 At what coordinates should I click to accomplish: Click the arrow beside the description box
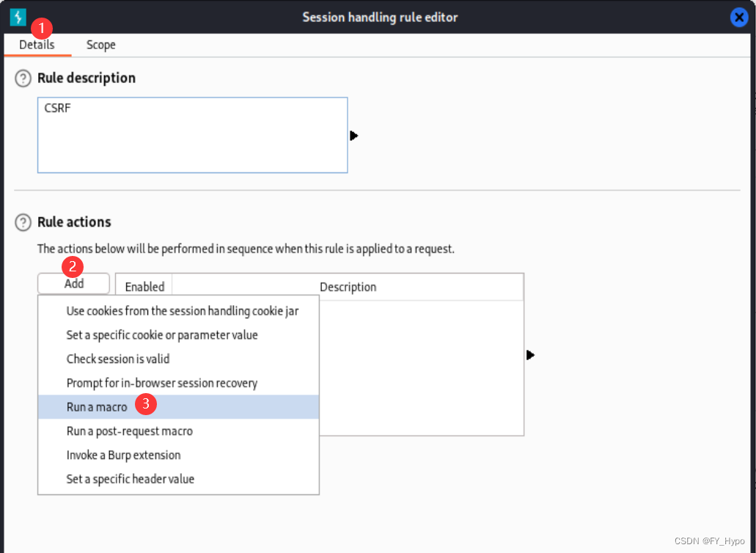click(354, 136)
